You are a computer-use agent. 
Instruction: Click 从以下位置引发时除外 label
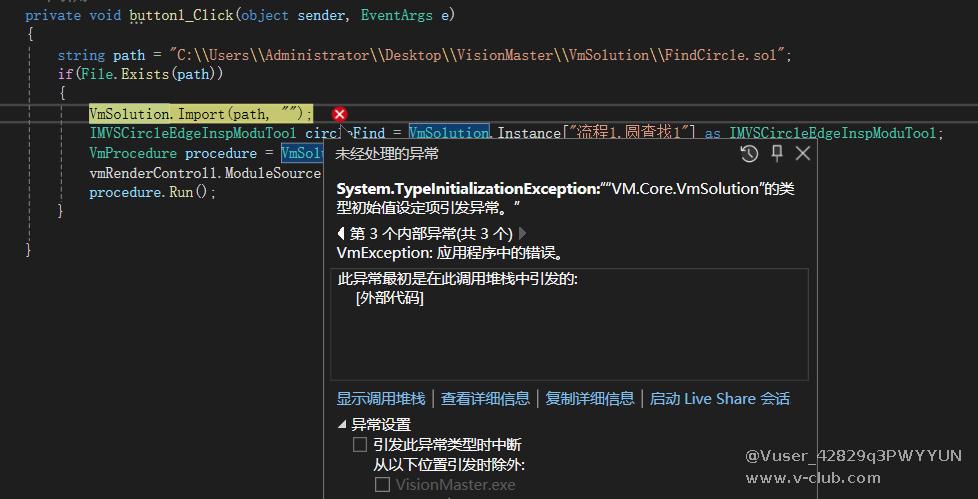(x=449, y=465)
